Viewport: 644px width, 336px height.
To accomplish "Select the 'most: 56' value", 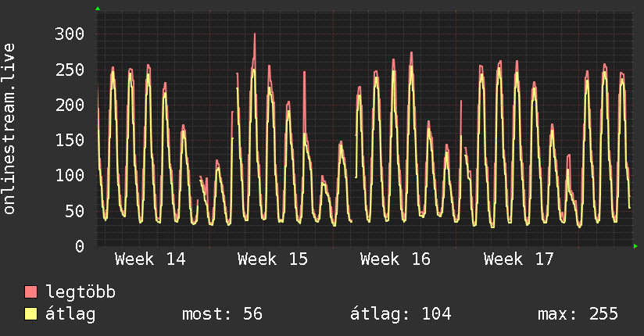I will 222,314.
